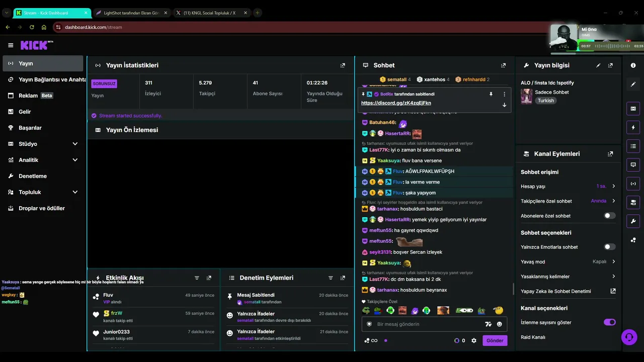This screenshot has height=362, width=644.
Task: Open the info icon in the right rail
Action: click(633, 65)
